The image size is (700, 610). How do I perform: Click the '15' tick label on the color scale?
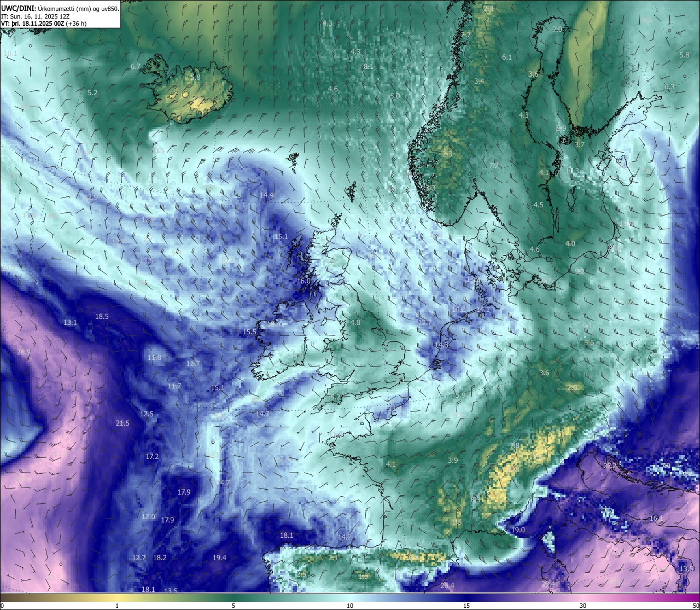point(466,606)
